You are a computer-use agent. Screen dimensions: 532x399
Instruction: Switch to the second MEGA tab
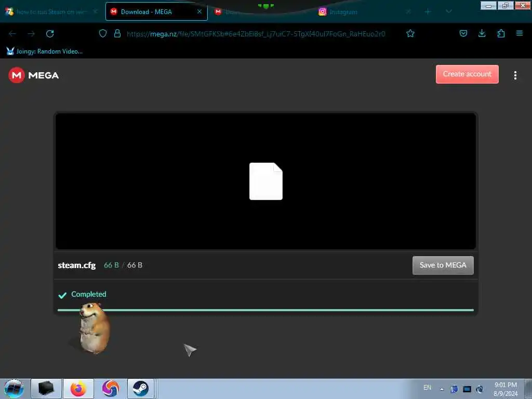[261, 12]
